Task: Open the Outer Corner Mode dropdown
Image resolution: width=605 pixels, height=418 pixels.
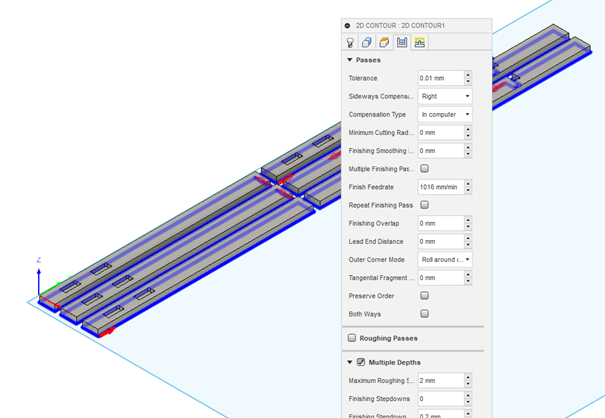Action: [x=445, y=259]
